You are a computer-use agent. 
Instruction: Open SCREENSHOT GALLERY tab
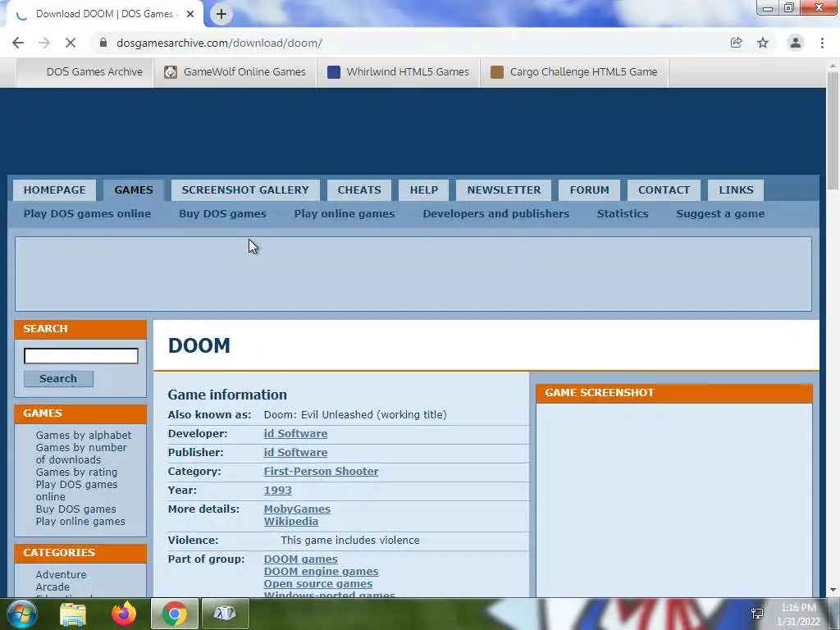tap(245, 190)
